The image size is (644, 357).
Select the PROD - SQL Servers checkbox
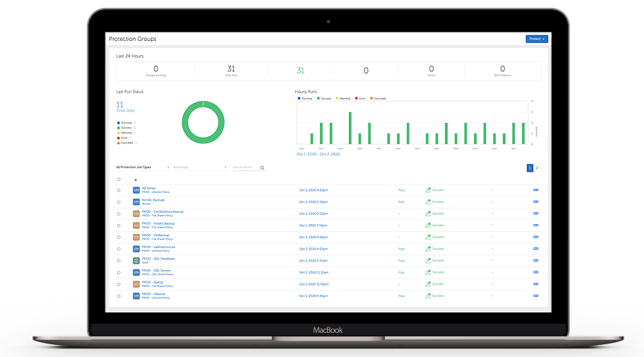pos(119,273)
